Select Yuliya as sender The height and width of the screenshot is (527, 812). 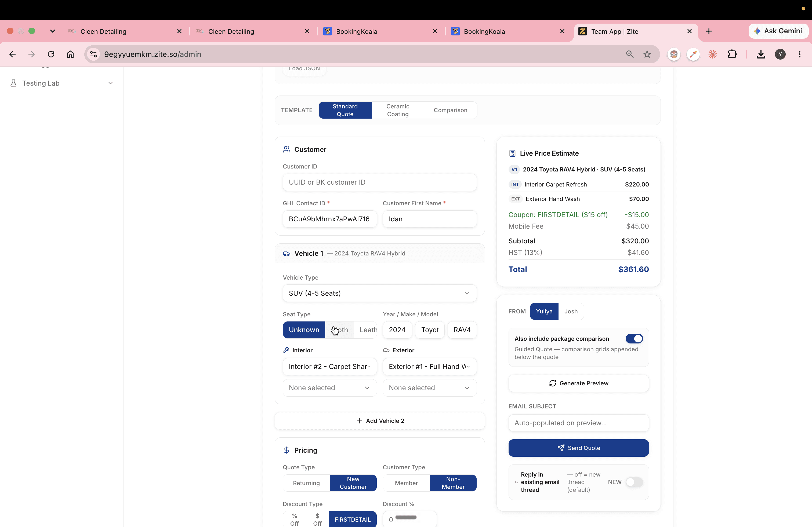coord(544,311)
